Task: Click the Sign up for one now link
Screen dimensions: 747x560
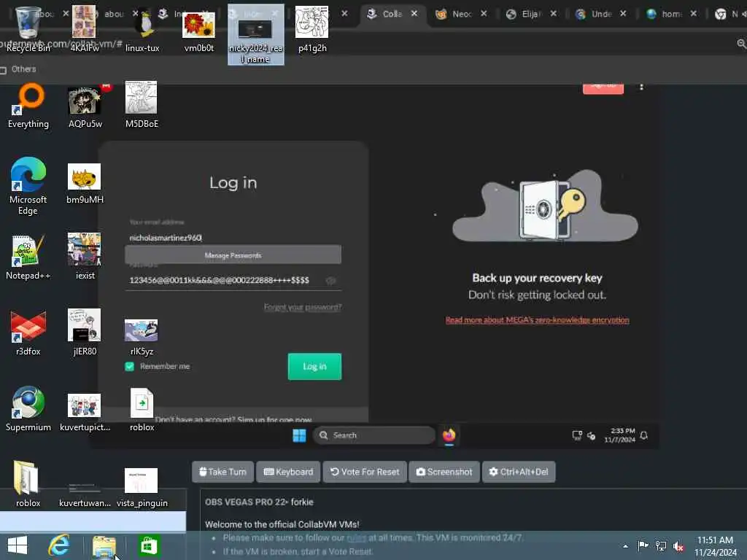Action: (274, 419)
